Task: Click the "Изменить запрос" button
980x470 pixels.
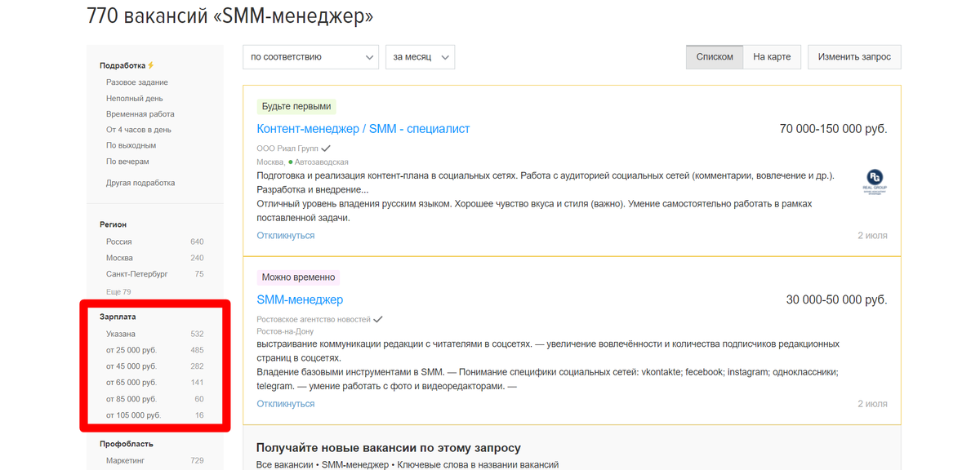Action: pos(853,56)
